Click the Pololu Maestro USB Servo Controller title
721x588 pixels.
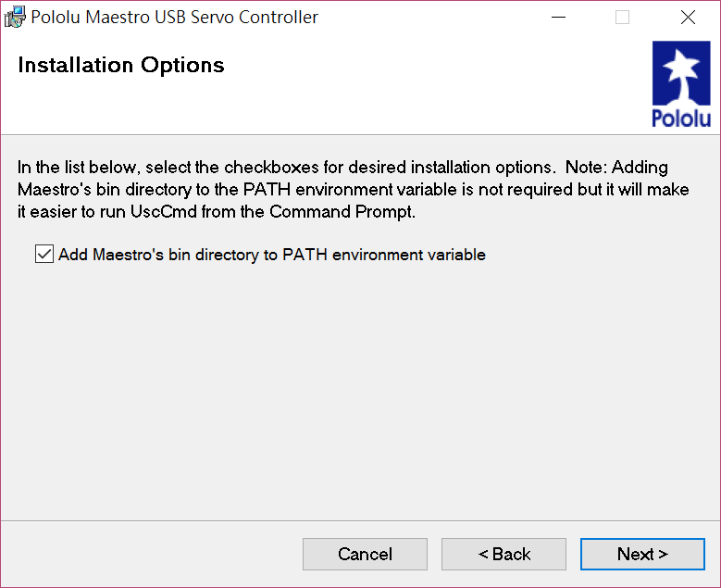pyautogui.click(x=174, y=17)
